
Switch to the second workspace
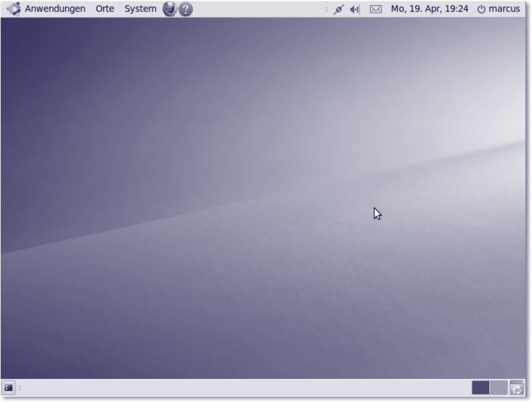(x=499, y=387)
